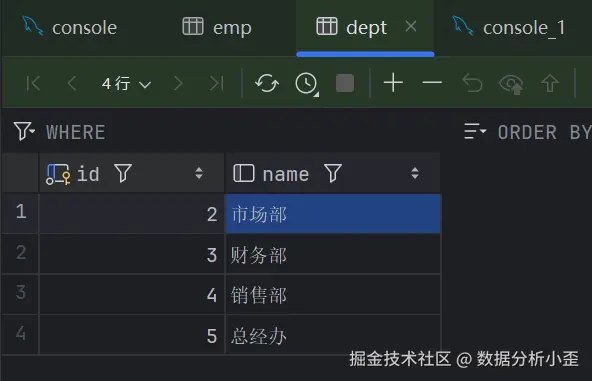
Task: Sort by id column arrows
Action: tap(199, 173)
